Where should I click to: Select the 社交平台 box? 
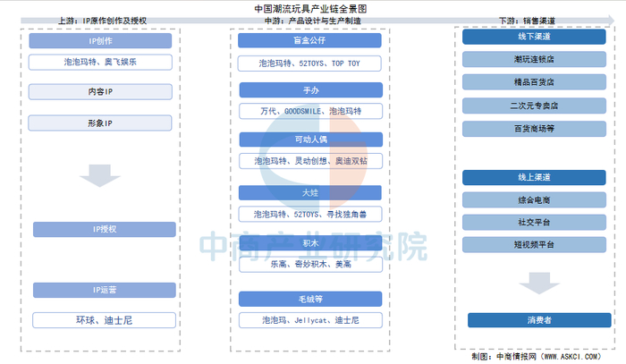(534, 223)
